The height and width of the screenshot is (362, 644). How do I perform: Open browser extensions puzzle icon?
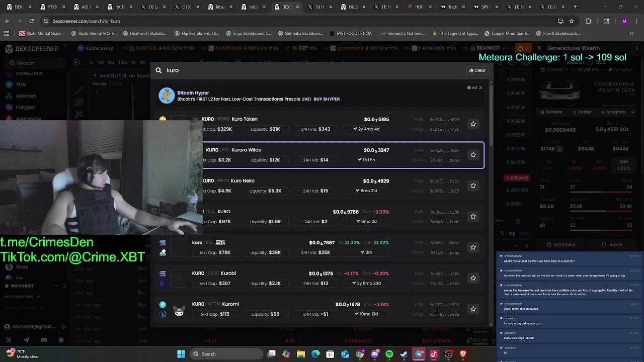(588, 21)
